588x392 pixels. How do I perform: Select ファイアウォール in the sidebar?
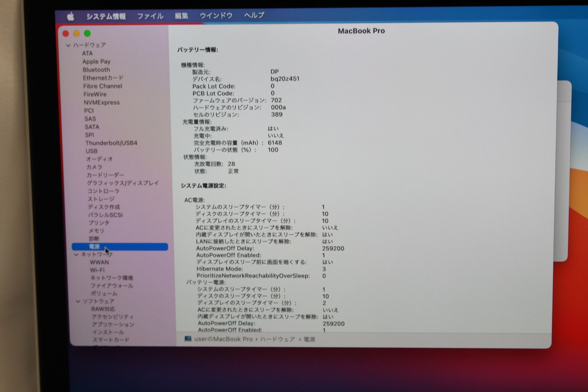point(112,286)
